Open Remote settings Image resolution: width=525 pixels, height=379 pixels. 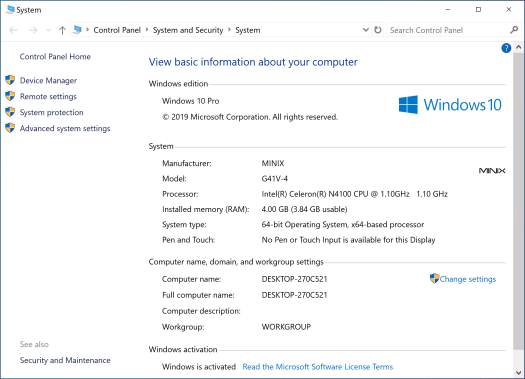[48, 96]
